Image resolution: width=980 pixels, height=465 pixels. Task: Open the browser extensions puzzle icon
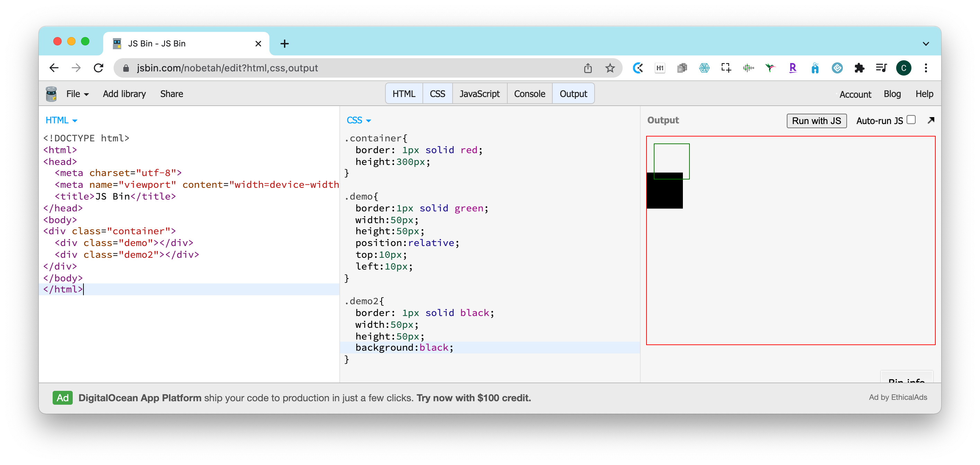[859, 68]
